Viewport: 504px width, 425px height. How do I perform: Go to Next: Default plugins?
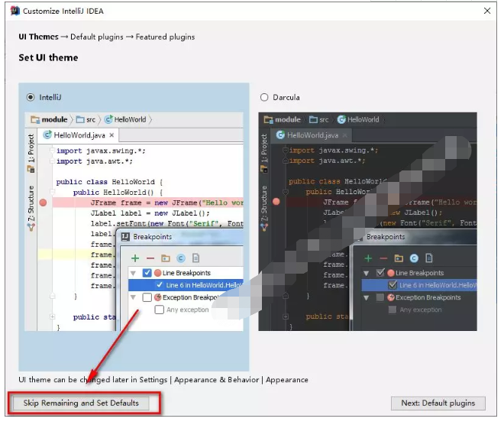[x=438, y=403]
